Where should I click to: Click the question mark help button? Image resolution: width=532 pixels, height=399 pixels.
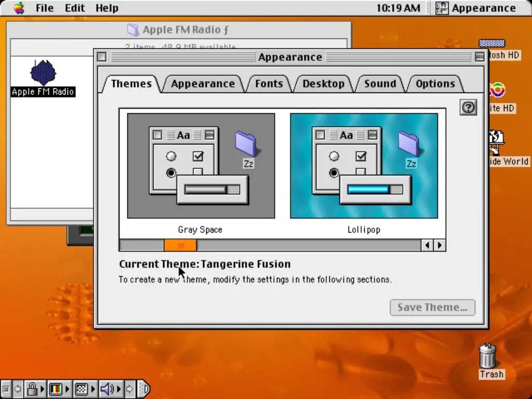(x=468, y=108)
